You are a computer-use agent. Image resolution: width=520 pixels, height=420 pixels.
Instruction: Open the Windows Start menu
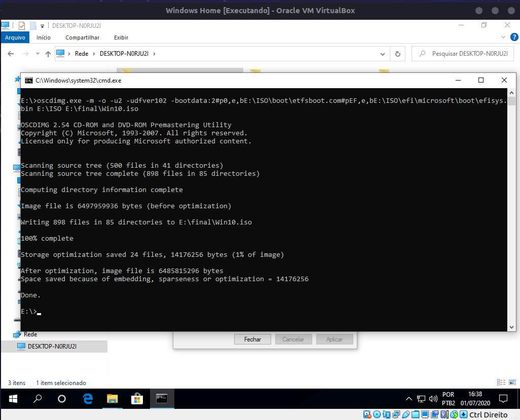click(x=13, y=399)
